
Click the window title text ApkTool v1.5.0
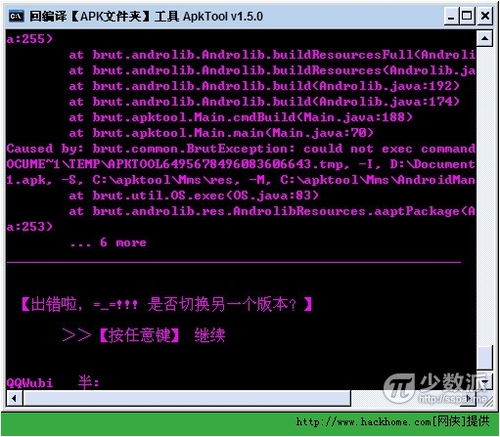223,16
